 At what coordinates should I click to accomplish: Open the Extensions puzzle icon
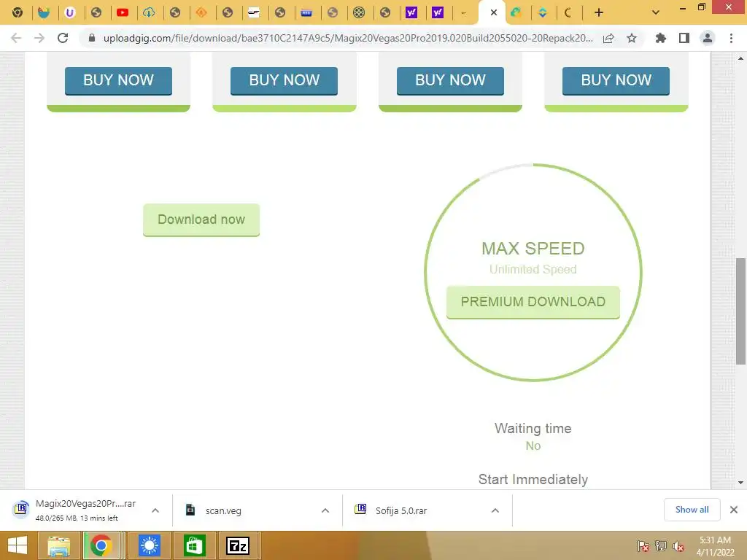point(660,38)
